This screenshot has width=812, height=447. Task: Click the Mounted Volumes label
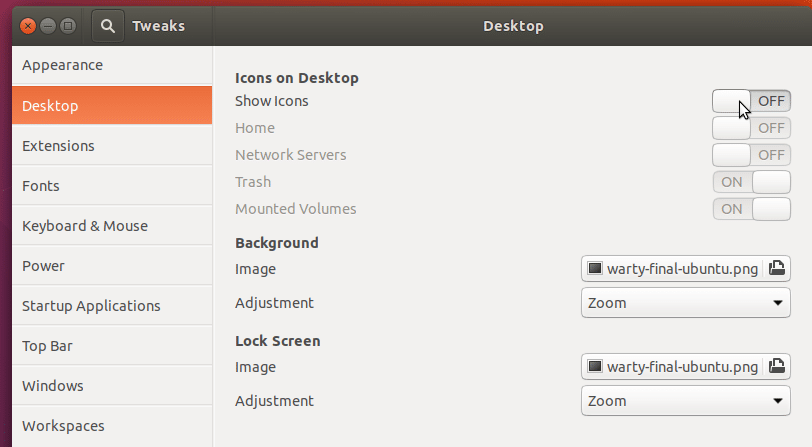pyautogui.click(x=296, y=209)
